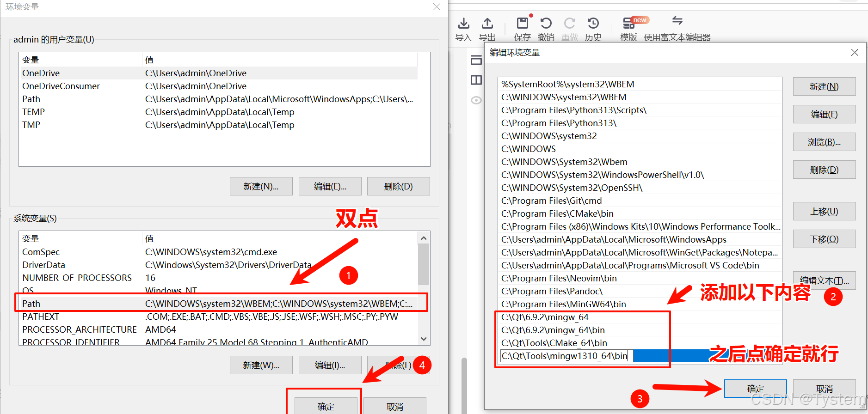Select C:\Program Files\Python313\Scripts\ entry

coord(640,110)
